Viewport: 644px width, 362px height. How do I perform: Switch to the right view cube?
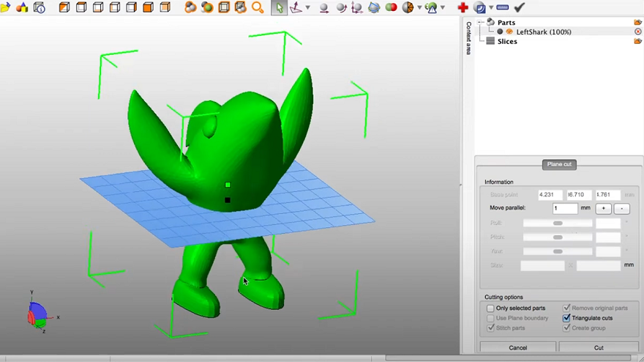coord(132,7)
